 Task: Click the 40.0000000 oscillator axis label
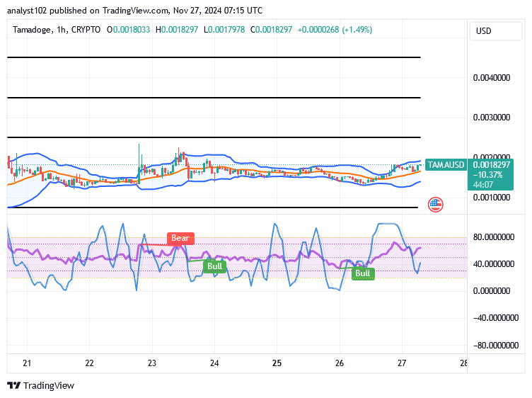(x=494, y=264)
